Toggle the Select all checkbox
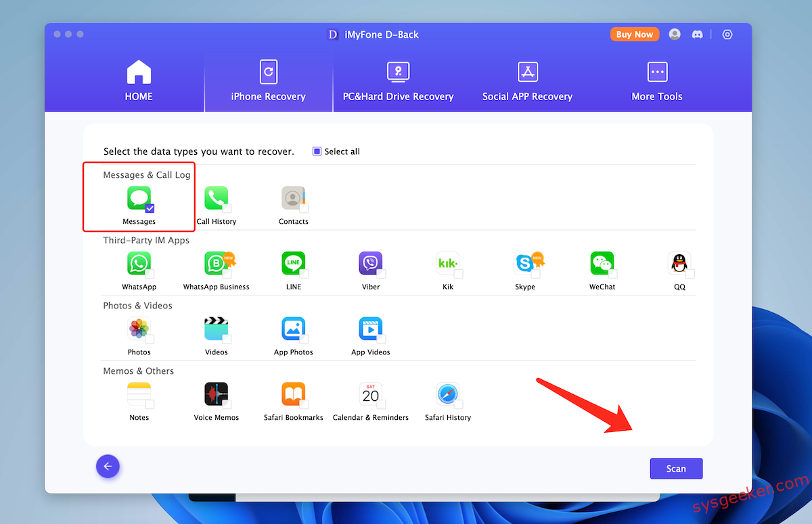 coord(317,151)
